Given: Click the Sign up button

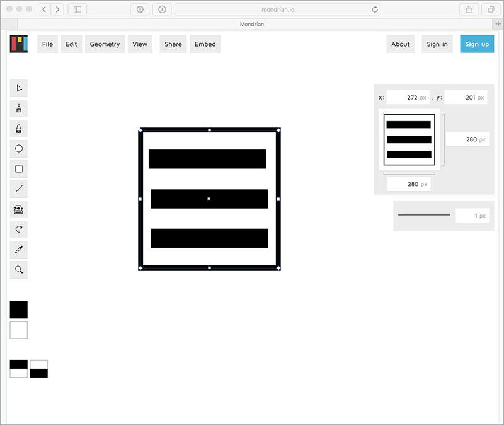Looking at the screenshot, I should pos(476,44).
